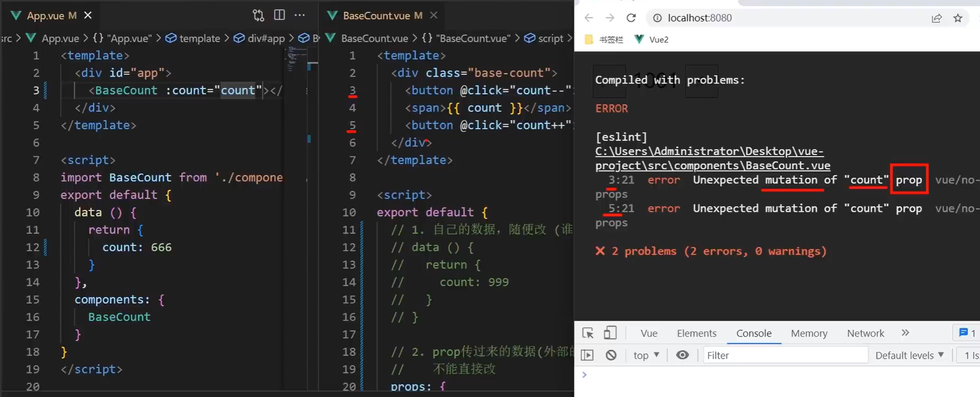
Task: Switch to the App.vue editor tab
Action: pos(45,15)
